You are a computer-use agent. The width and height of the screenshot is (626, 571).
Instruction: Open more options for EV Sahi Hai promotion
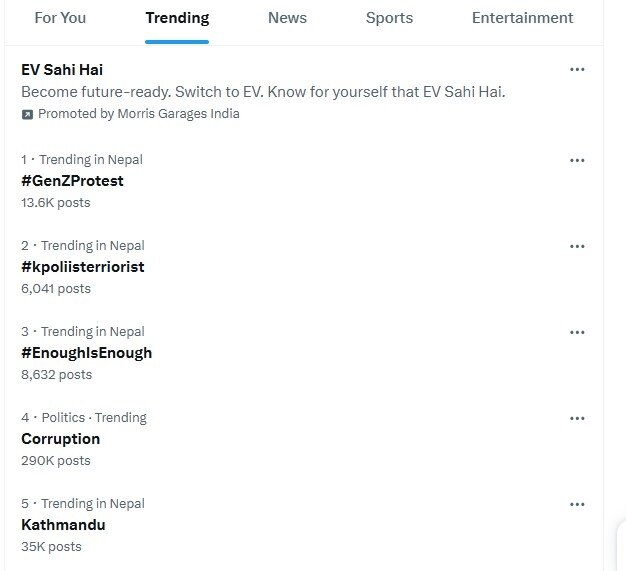tap(577, 70)
